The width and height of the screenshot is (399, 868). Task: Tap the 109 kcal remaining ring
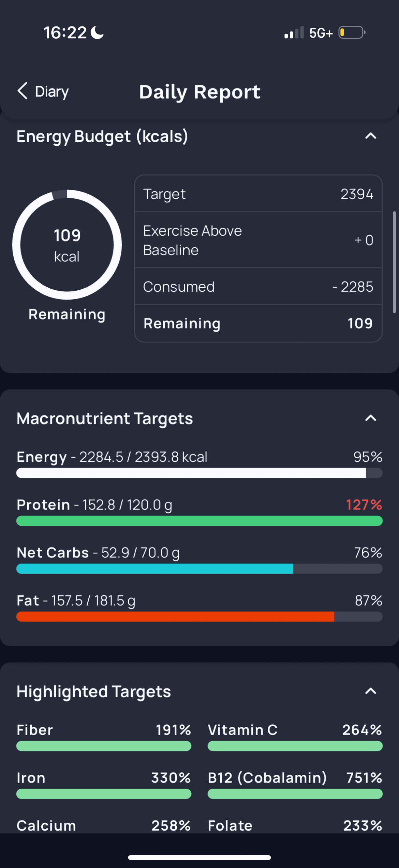(x=67, y=245)
